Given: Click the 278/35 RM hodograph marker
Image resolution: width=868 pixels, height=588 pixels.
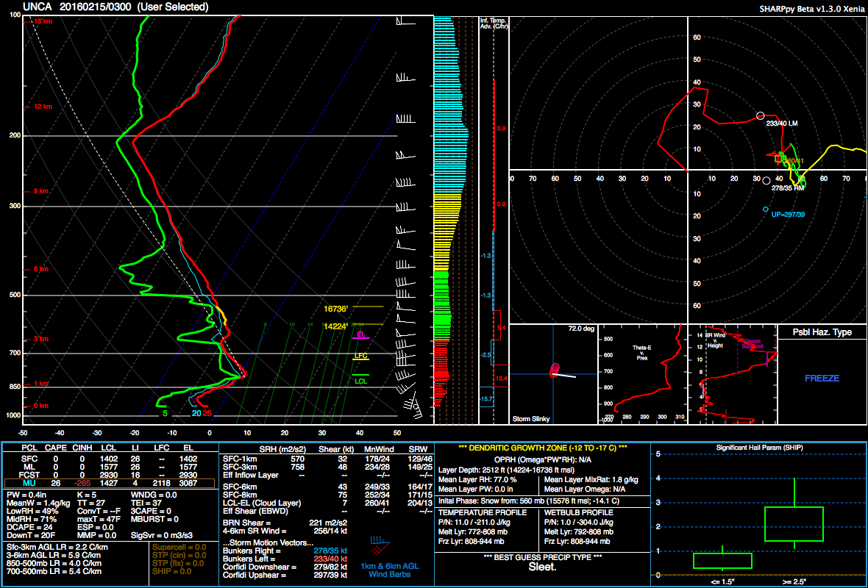Looking at the screenshot, I should click(x=767, y=180).
